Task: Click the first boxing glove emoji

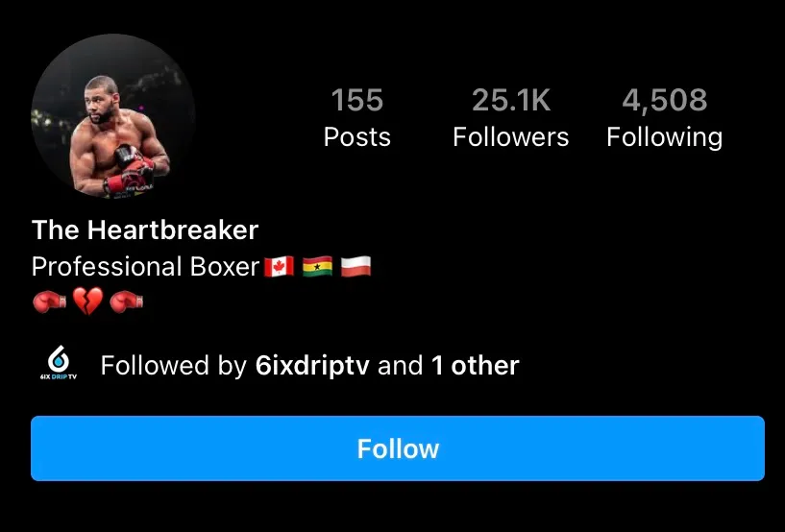Action: 50,302
